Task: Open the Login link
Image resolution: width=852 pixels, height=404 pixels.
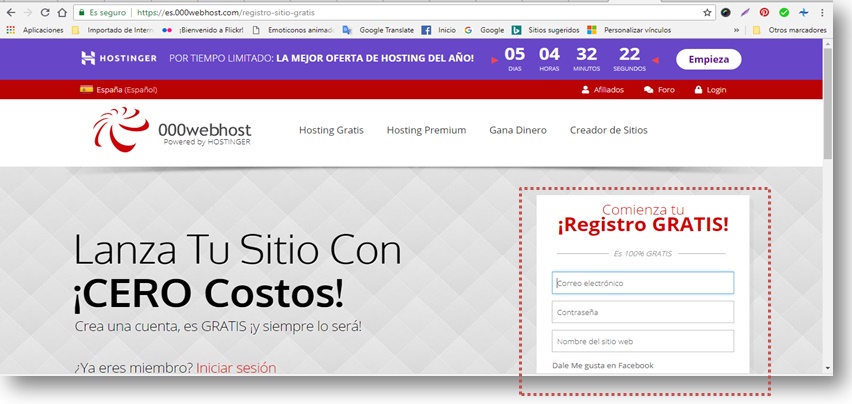Action: [710, 90]
